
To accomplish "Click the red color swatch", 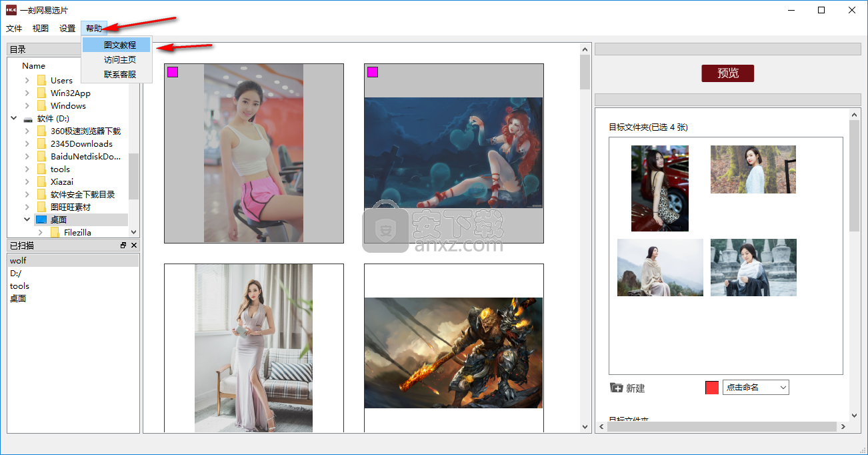I will [x=712, y=388].
